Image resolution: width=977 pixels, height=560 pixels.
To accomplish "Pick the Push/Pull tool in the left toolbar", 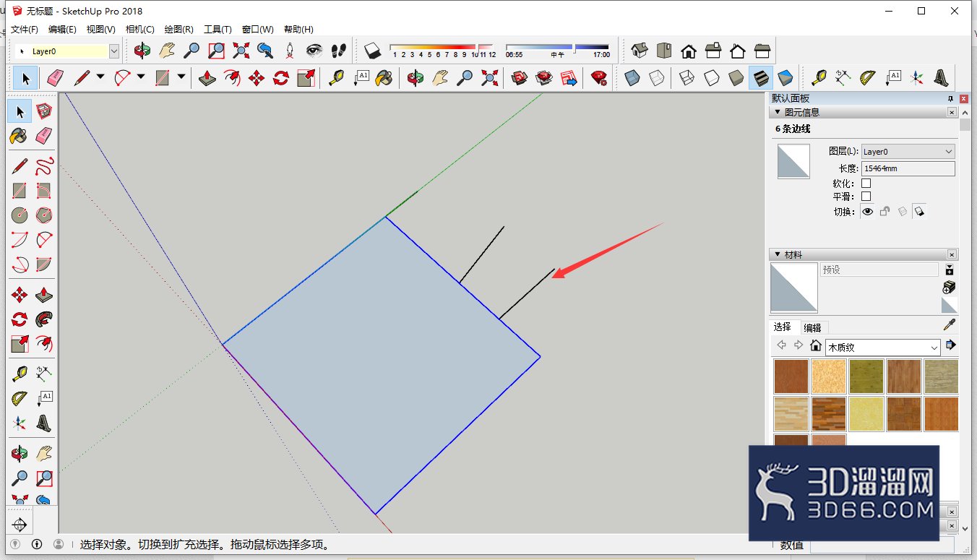I will (x=44, y=294).
